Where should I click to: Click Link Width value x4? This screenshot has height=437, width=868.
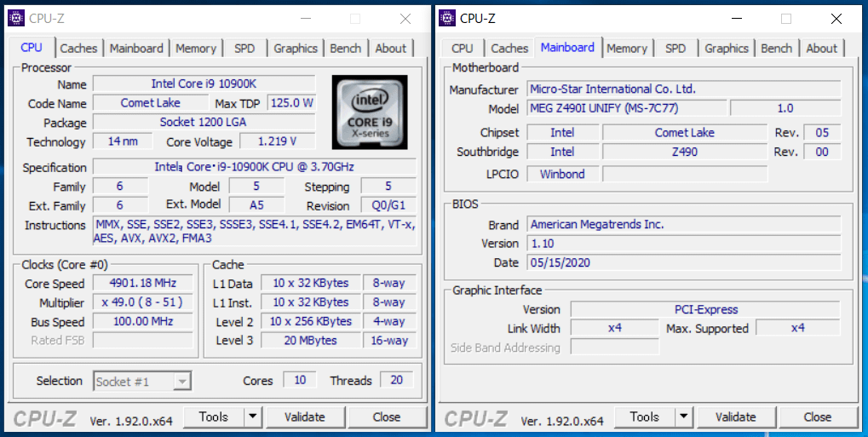[x=615, y=328]
